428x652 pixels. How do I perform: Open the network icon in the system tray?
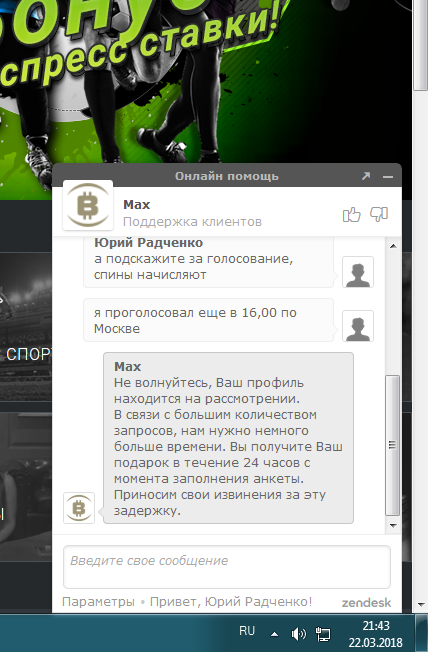[x=323, y=634]
